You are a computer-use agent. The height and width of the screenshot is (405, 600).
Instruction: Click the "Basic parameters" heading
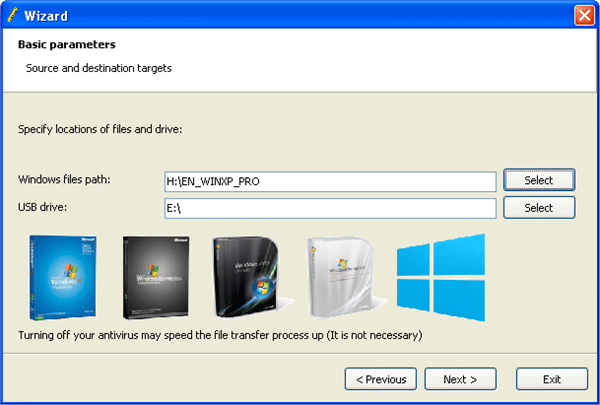pos(65,45)
